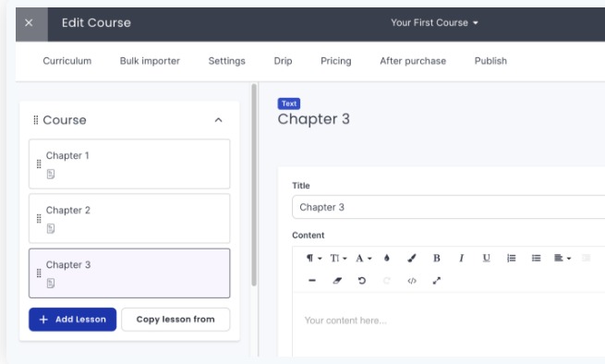
Task: Insert an unordered bullet list
Action: coord(536,258)
